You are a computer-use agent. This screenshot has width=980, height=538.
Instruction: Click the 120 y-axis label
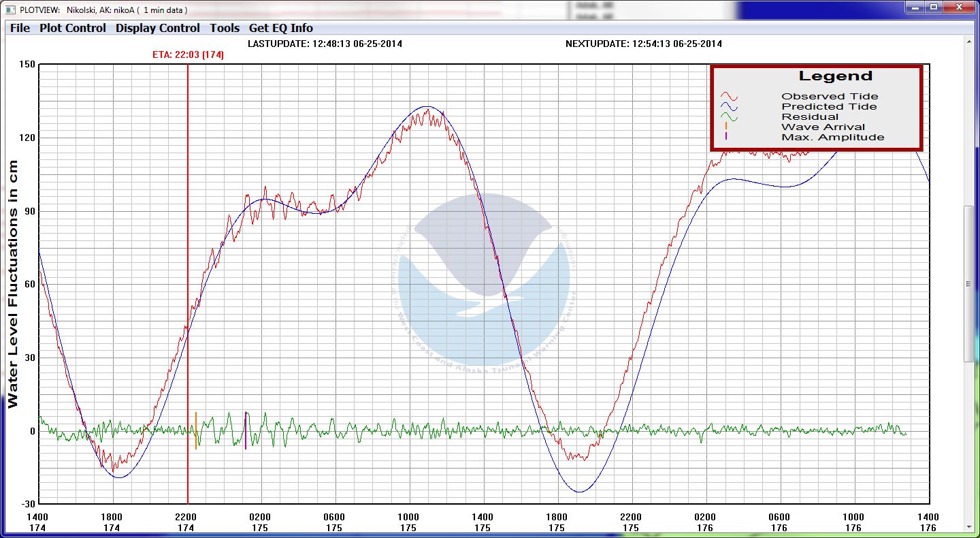tap(27, 138)
